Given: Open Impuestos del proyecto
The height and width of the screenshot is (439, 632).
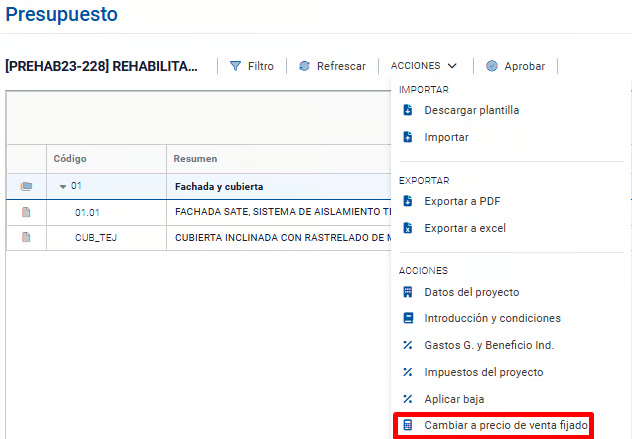Looking at the screenshot, I should [x=483, y=372].
